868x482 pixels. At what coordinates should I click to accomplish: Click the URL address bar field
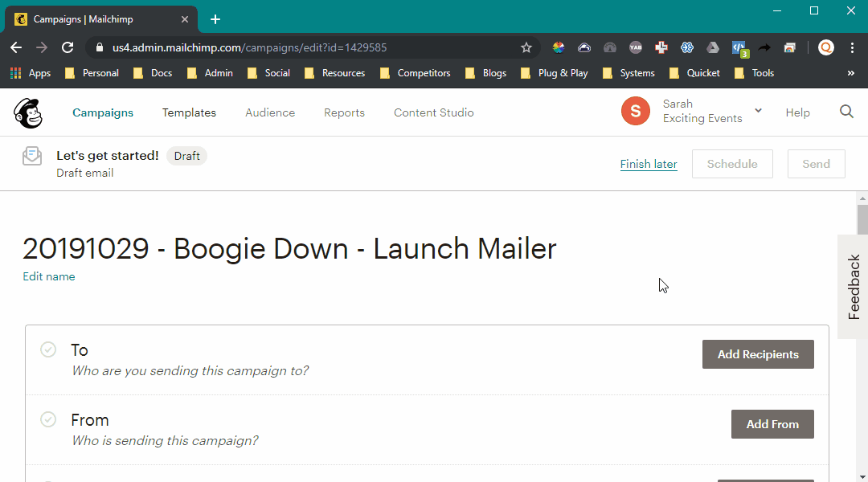pyautogui.click(x=313, y=47)
